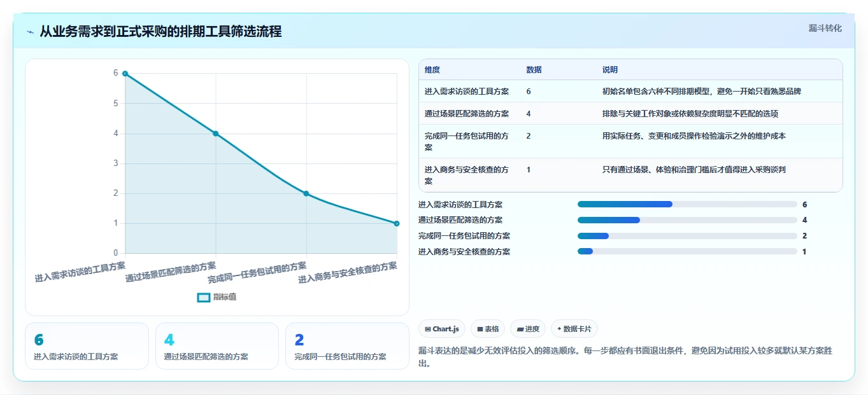The width and height of the screenshot is (868, 395).
Task: Click the 维度 column header
Action: pyautogui.click(x=432, y=70)
